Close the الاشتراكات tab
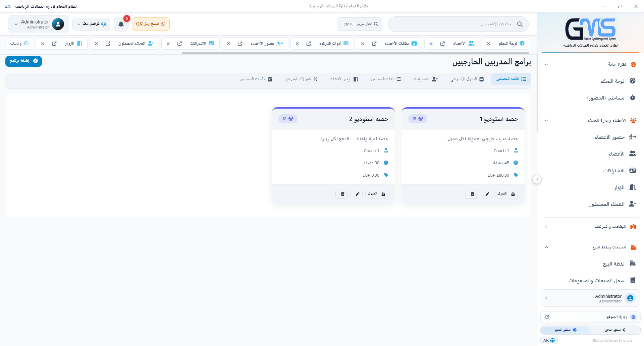This screenshot has width=644, height=346. (x=168, y=44)
